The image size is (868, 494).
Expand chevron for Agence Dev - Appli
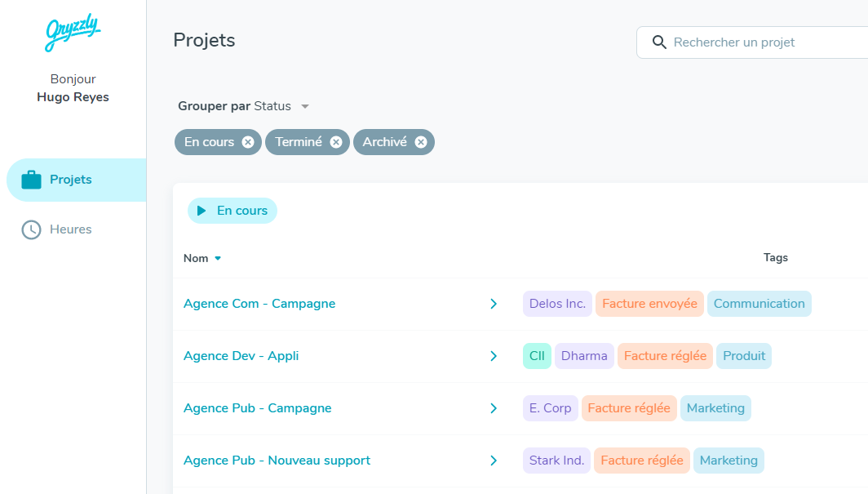pyautogui.click(x=494, y=356)
